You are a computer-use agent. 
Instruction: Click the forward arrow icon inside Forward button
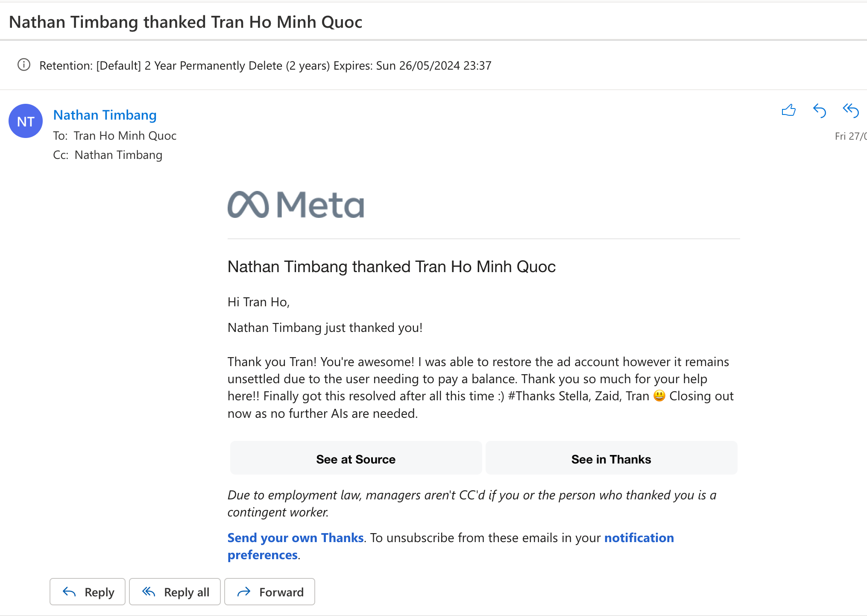point(244,592)
